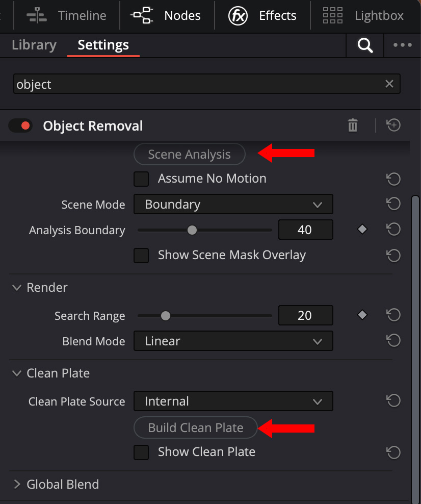This screenshot has width=421, height=504.
Task: Disable the Object Removal effect toggle
Action: pos(21,125)
